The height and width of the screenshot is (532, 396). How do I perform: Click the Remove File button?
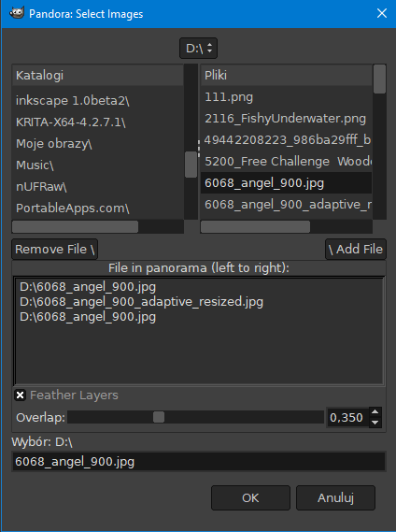[54, 249]
